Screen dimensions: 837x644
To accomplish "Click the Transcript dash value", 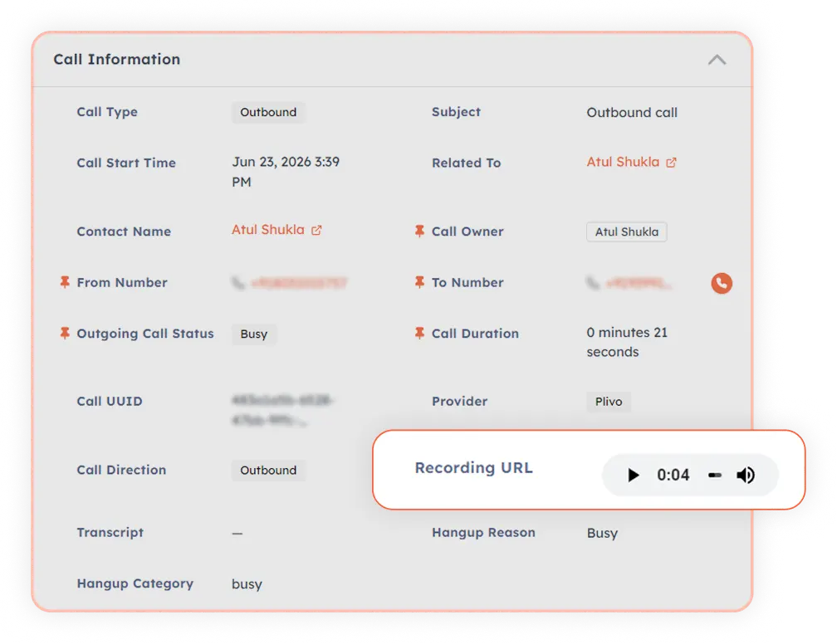I will tap(237, 533).
